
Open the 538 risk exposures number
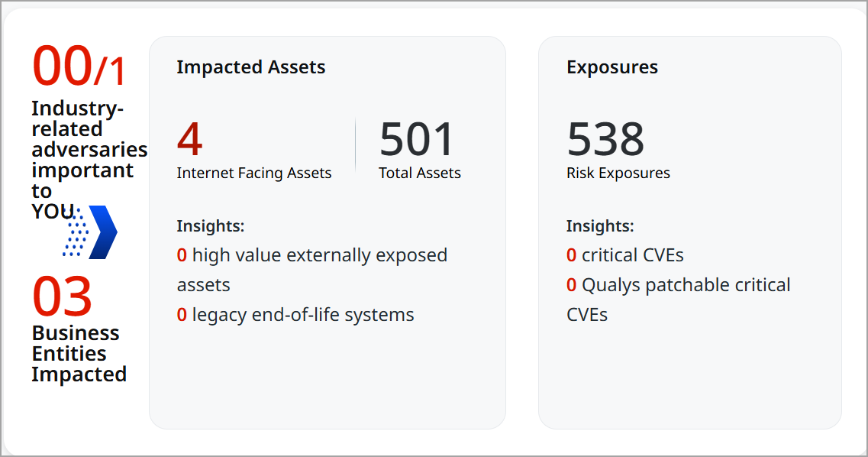click(605, 139)
